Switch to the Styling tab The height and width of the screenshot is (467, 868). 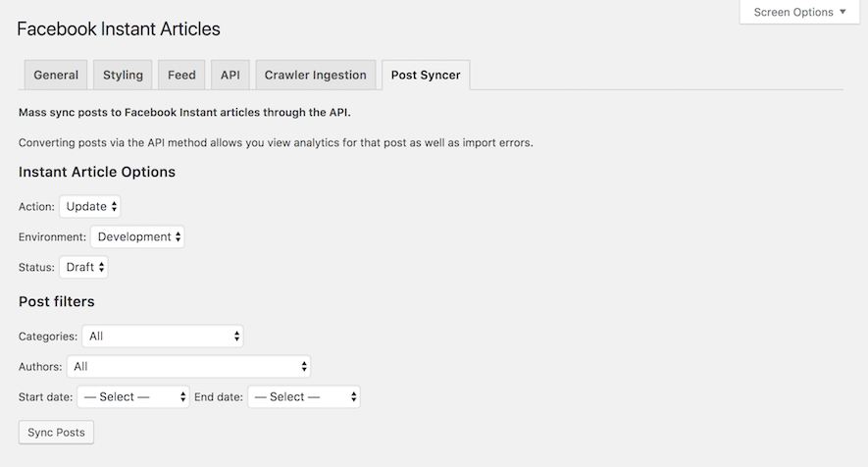coord(123,75)
